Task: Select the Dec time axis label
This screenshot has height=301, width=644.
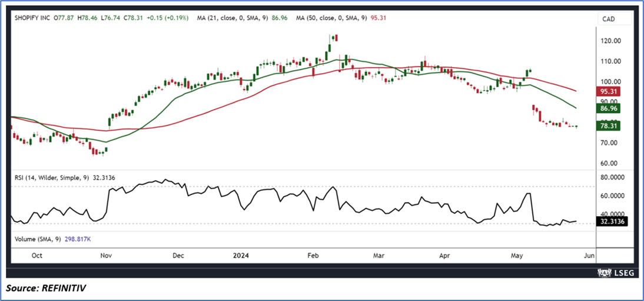Action: pyautogui.click(x=178, y=256)
